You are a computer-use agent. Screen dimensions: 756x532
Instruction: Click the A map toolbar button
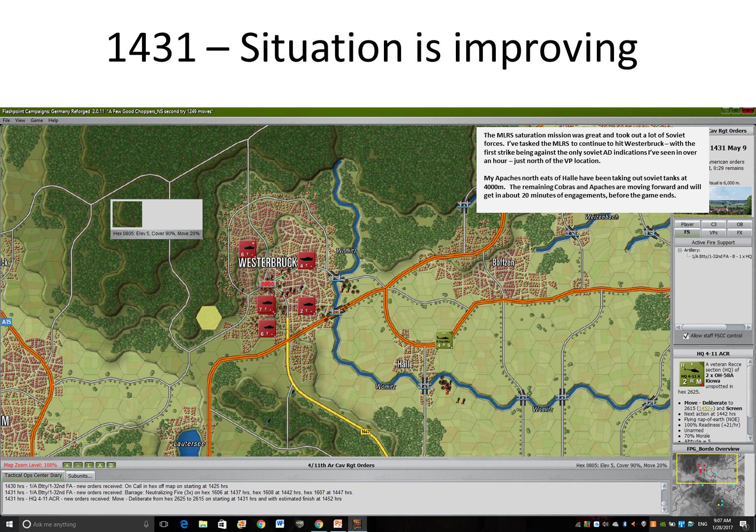[x=100, y=465]
